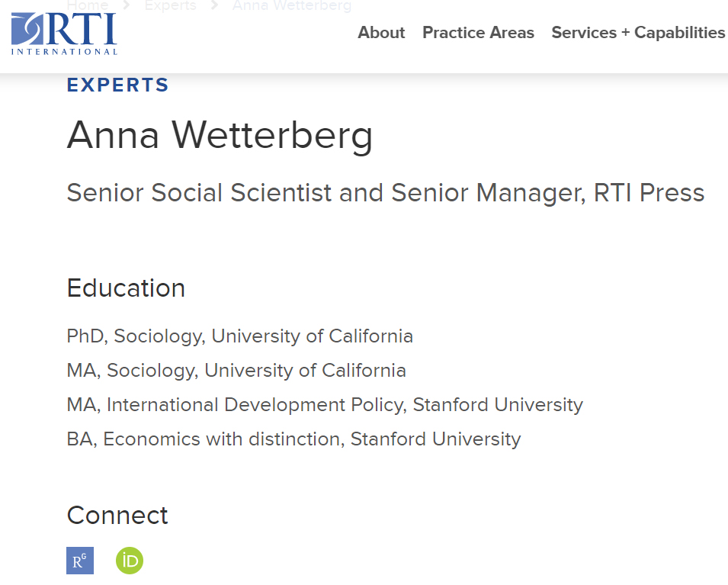Click the Experts breadcrumb link
Image resolution: width=728 pixels, height=585 pixels.
pyautogui.click(x=170, y=6)
